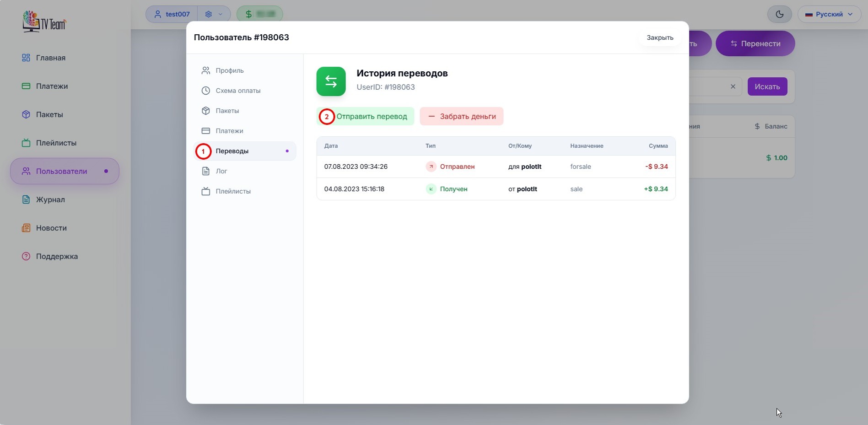
Task: Click the Искать search button
Action: 767,86
